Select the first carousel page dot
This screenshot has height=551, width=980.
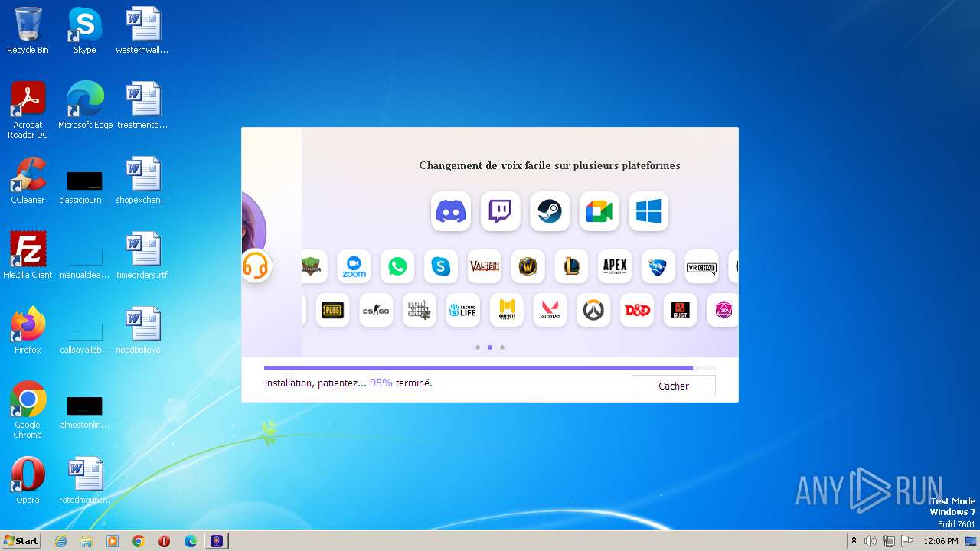coord(478,347)
